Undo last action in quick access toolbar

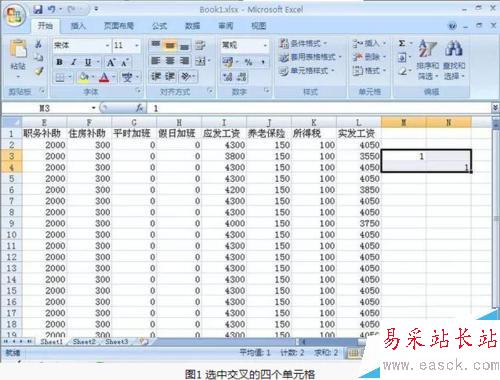pos(52,10)
